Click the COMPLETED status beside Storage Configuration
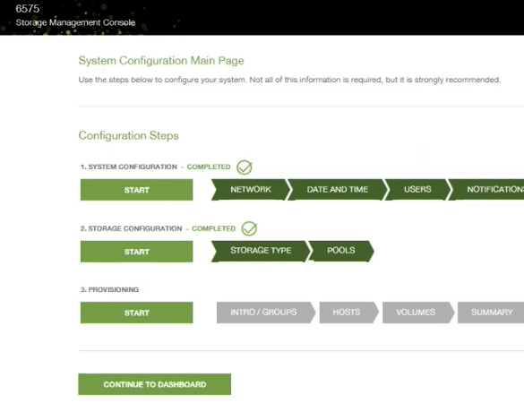Viewport: 524px width, 420px height. point(214,228)
